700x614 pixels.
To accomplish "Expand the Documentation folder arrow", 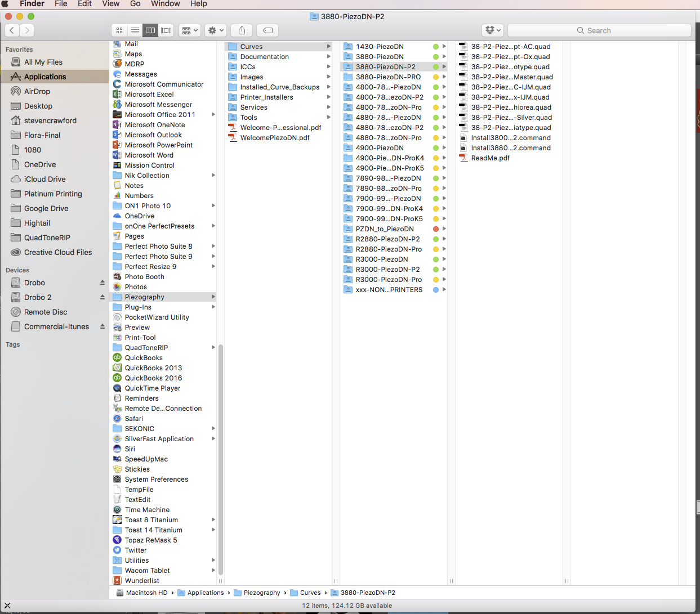I will [329, 57].
